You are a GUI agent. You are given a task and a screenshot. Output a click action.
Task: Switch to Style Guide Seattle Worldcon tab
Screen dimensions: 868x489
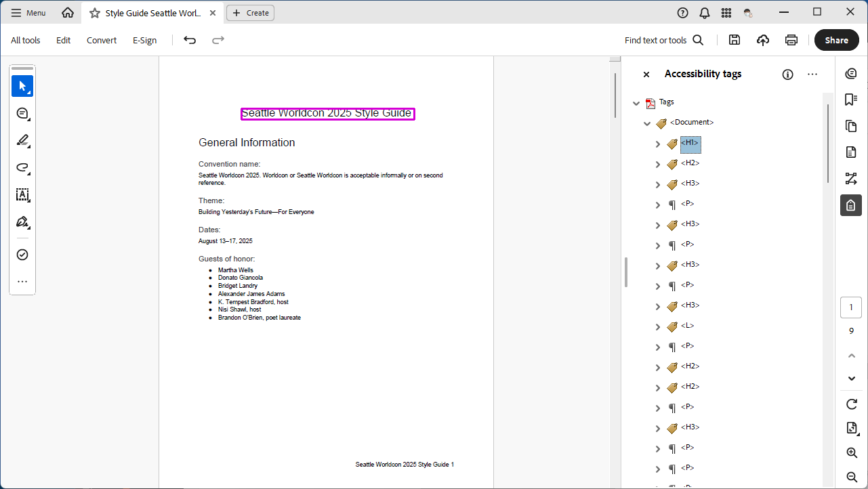coord(153,13)
